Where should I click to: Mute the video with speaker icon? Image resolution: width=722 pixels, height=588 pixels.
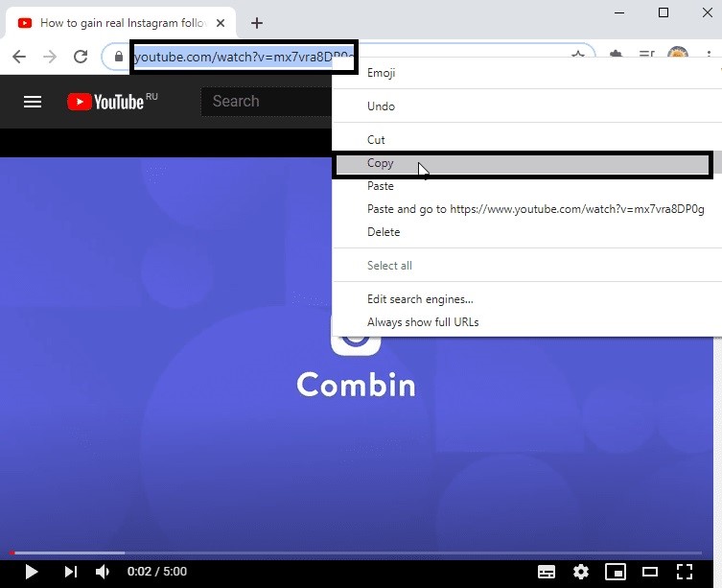coord(103,572)
